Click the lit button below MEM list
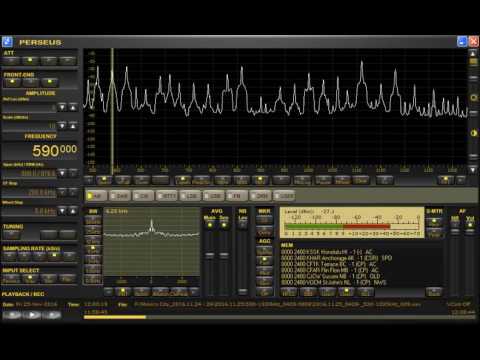The width and height of the screenshot is (480, 360). coord(346,292)
